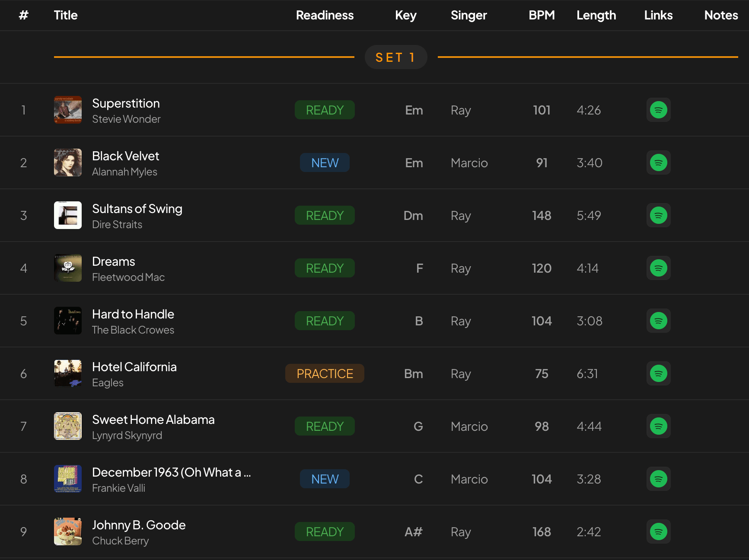This screenshot has height=560, width=749.
Task: Click READY badge for Superstition
Action: [325, 110]
